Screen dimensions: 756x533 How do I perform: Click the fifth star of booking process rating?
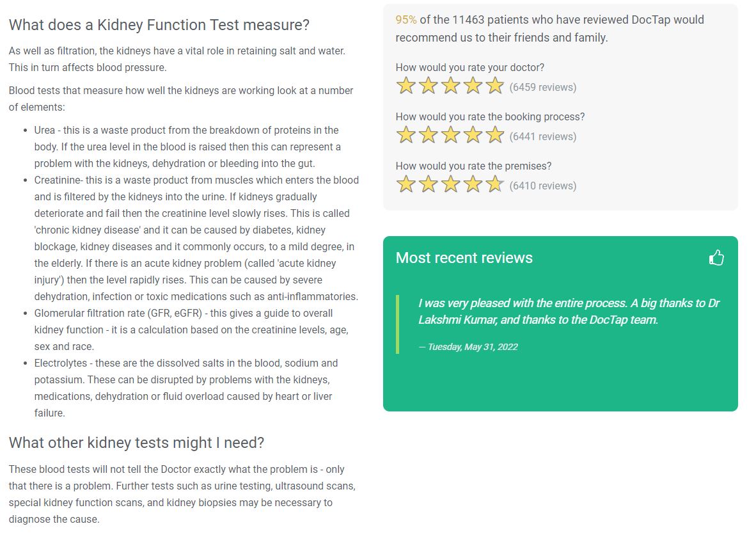pos(494,135)
